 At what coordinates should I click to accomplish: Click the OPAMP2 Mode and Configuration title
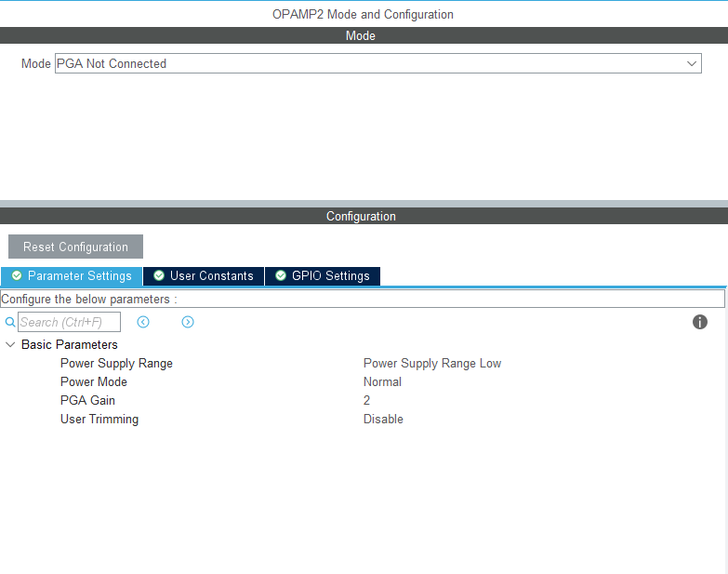(363, 14)
